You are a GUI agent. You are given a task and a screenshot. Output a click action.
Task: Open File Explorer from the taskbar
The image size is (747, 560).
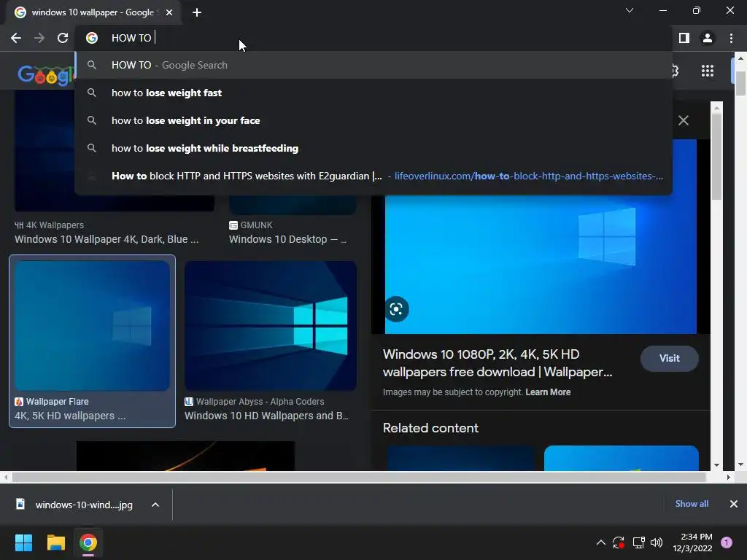[55, 542]
